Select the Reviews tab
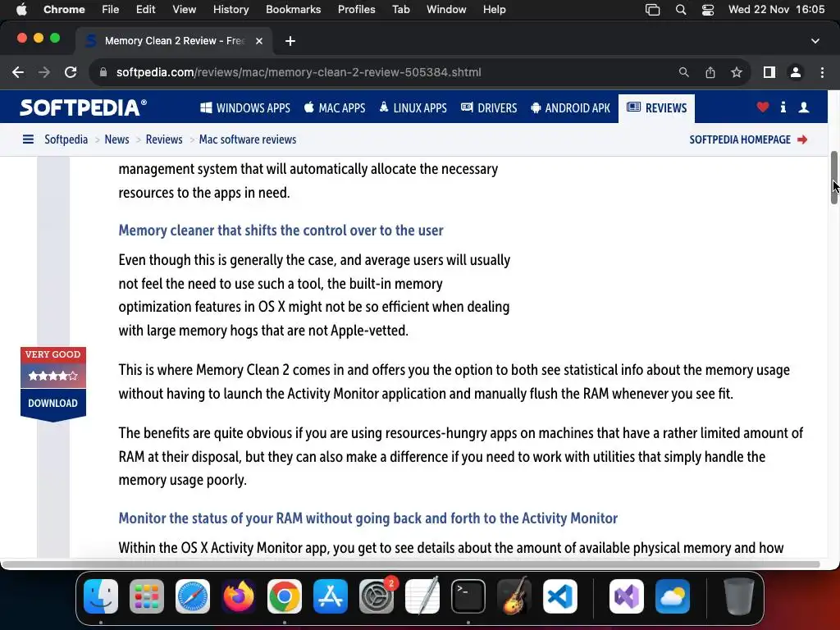The width and height of the screenshot is (840, 630). [657, 108]
